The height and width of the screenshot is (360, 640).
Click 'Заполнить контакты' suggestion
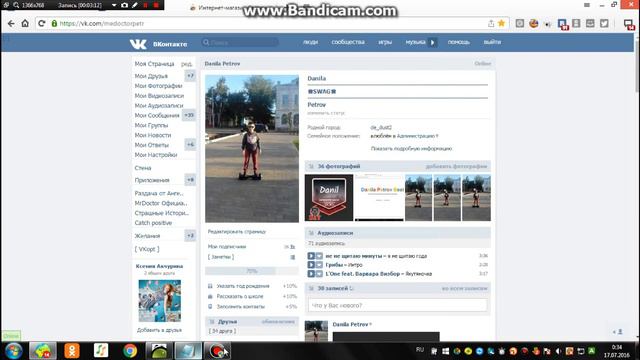click(240, 306)
